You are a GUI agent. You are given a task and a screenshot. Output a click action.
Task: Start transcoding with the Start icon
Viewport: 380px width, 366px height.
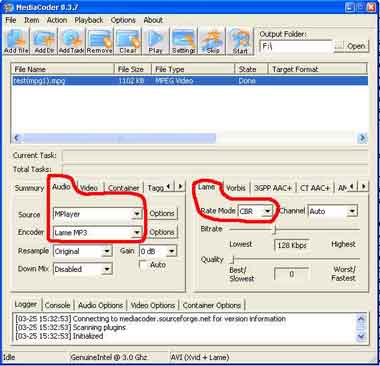240,41
